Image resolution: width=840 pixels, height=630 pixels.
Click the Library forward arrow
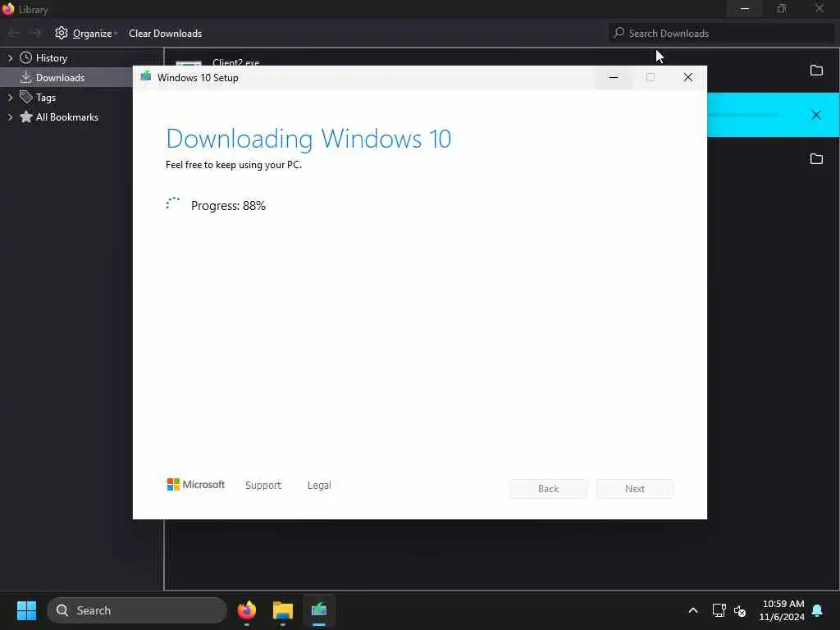(35, 33)
